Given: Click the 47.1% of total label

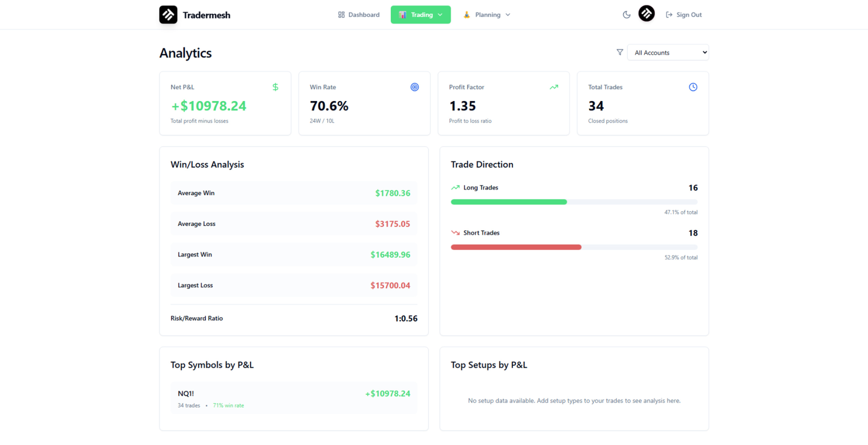Looking at the screenshot, I should 680,212.
